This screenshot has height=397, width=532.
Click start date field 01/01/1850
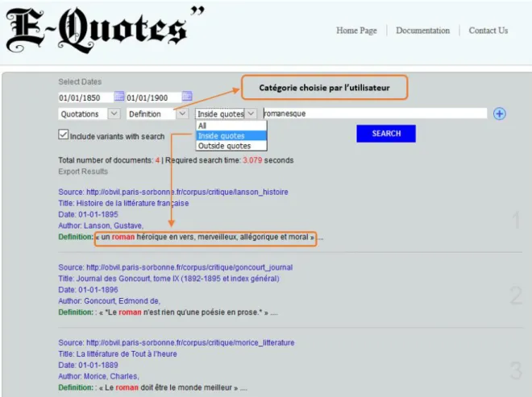(85, 97)
